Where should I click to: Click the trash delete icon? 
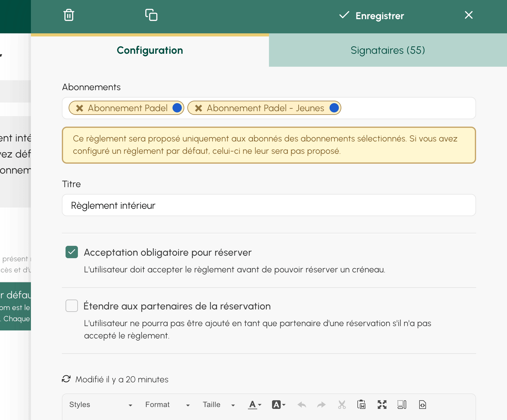tap(69, 15)
